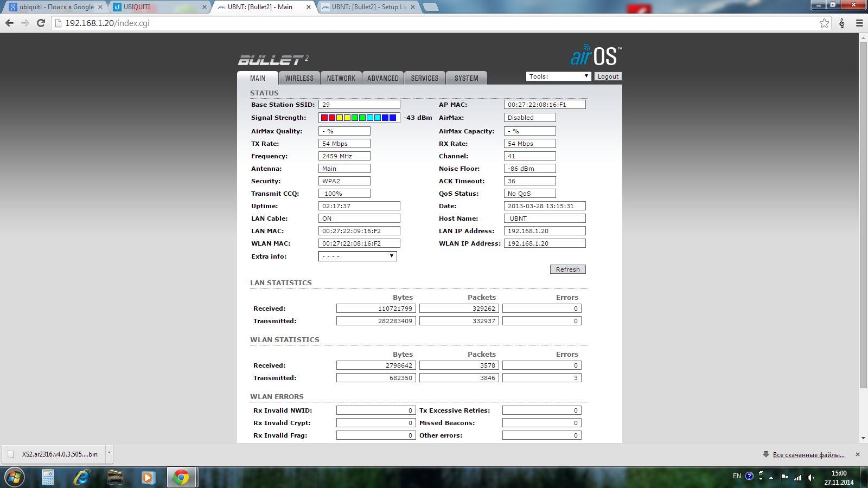Viewport: 868px width, 488px height.
Task: Click the address bar URL
Action: click(x=107, y=23)
